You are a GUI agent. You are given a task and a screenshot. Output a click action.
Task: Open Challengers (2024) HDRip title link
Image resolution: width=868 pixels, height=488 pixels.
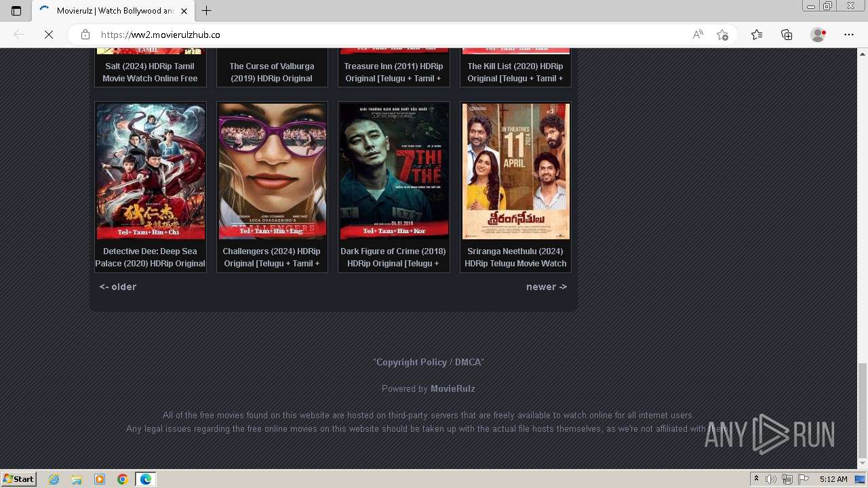(x=272, y=257)
